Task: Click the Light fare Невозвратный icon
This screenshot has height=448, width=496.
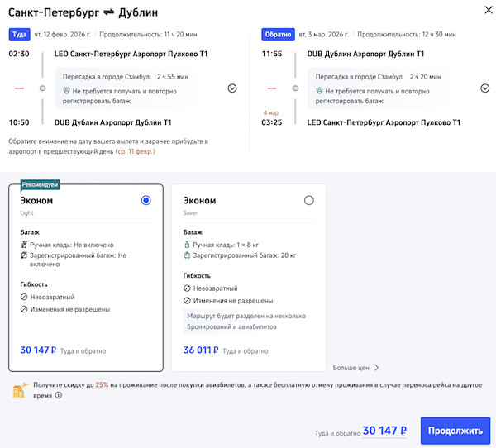Action: point(24,297)
